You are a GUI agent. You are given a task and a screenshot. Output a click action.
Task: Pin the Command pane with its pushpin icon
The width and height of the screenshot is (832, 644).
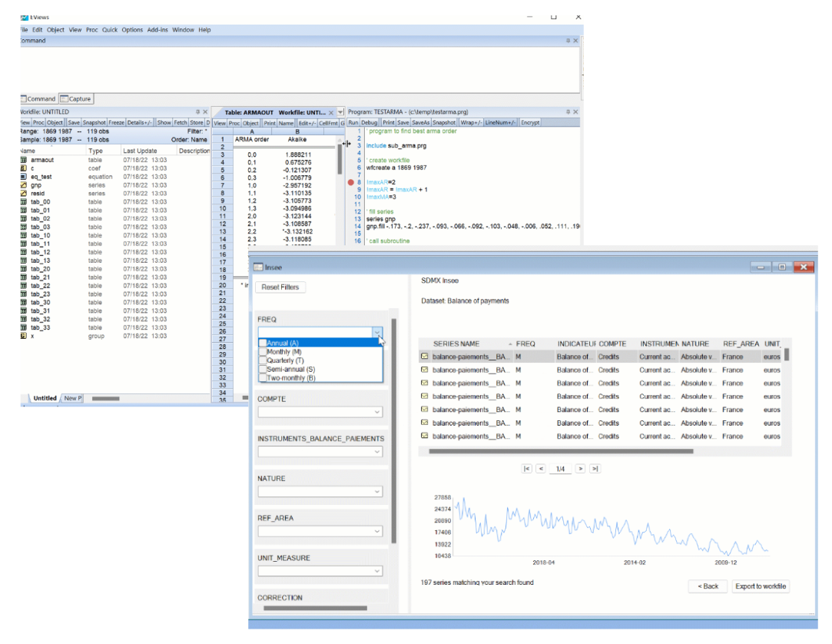[568, 41]
